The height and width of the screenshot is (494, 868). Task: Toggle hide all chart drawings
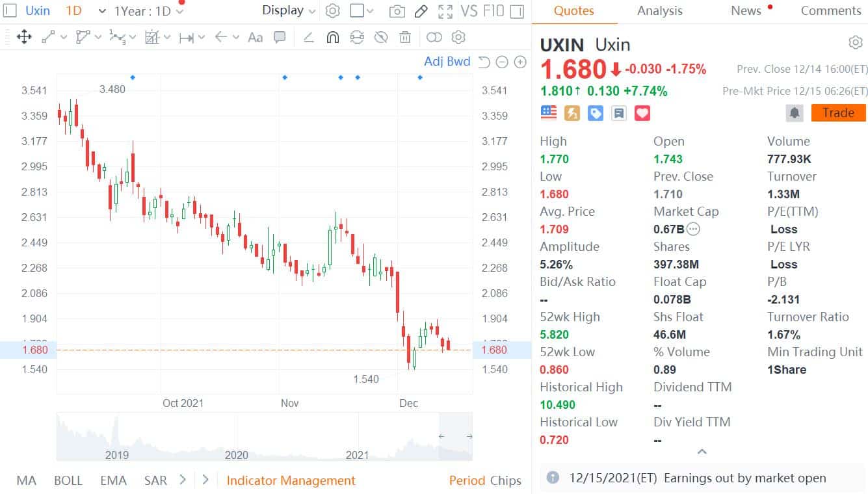[381, 37]
